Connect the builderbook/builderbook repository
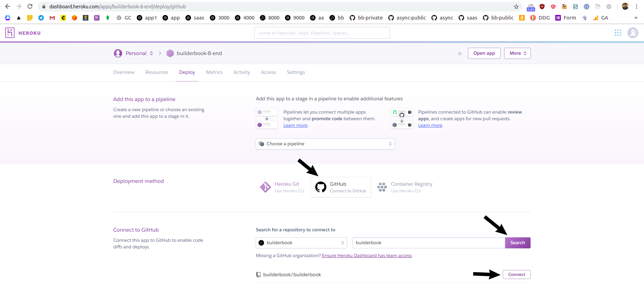The image size is (644, 286). pyautogui.click(x=516, y=275)
